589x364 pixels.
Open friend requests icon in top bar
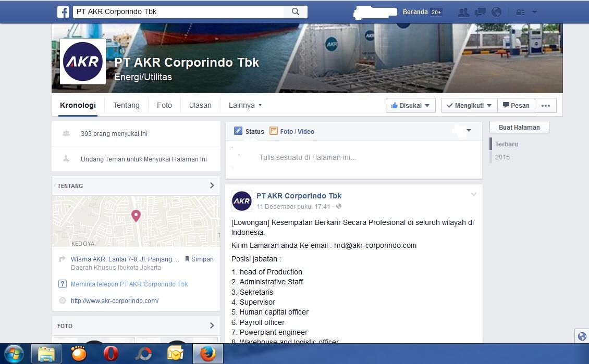pyautogui.click(x=464, y=12)
